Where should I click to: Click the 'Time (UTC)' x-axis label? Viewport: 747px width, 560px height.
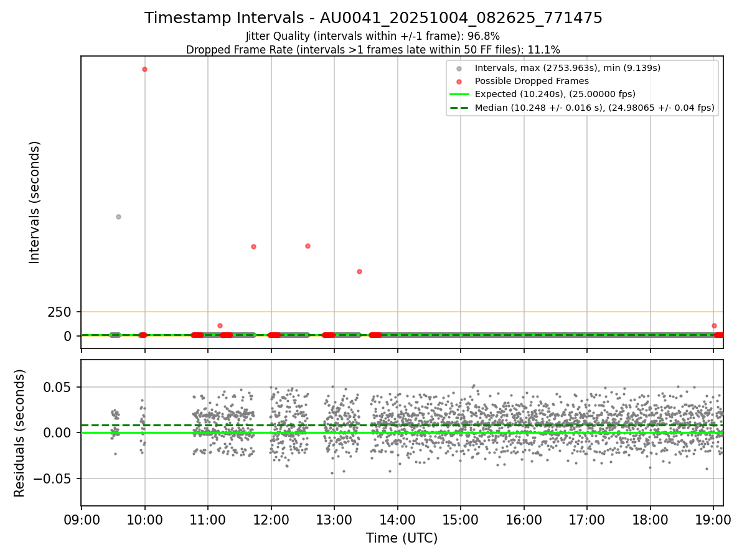point(402,538)
